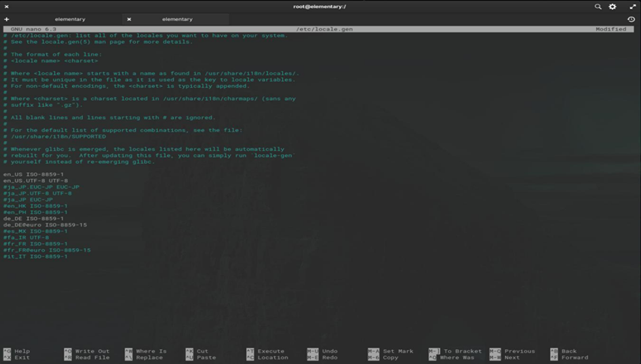Open the terminal settings gear menu
The image size is (641, 364).
coord(613,6)
